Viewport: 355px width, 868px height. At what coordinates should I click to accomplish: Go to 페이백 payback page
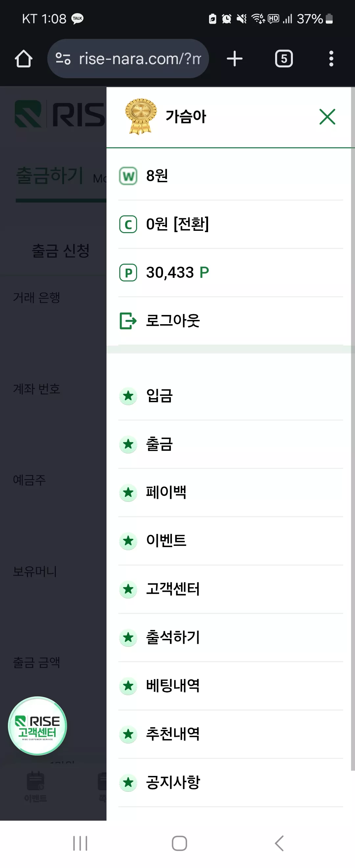click(x=231, y=492)
